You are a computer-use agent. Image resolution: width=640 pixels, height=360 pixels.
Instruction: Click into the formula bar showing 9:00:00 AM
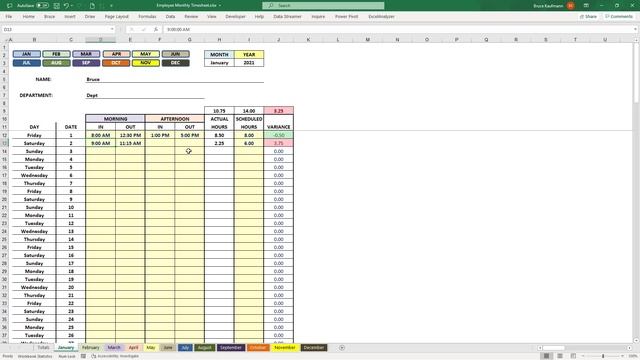coord(398,29)
